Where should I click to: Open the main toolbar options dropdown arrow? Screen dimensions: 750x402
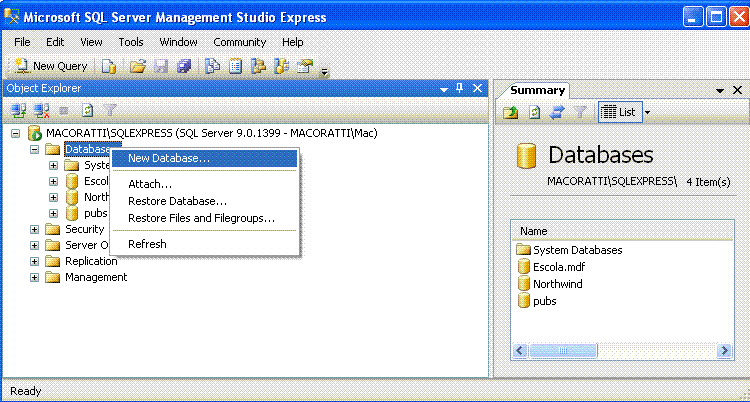click(325, 71)
